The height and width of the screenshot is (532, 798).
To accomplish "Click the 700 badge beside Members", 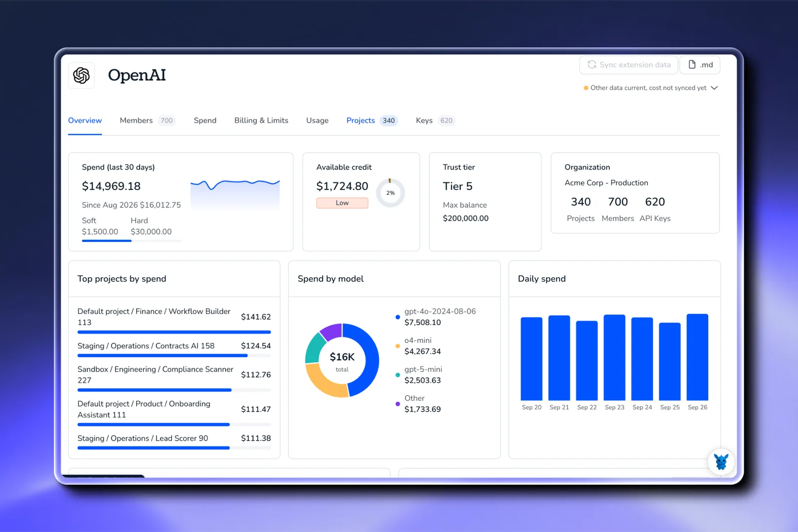I will [167, 121].
